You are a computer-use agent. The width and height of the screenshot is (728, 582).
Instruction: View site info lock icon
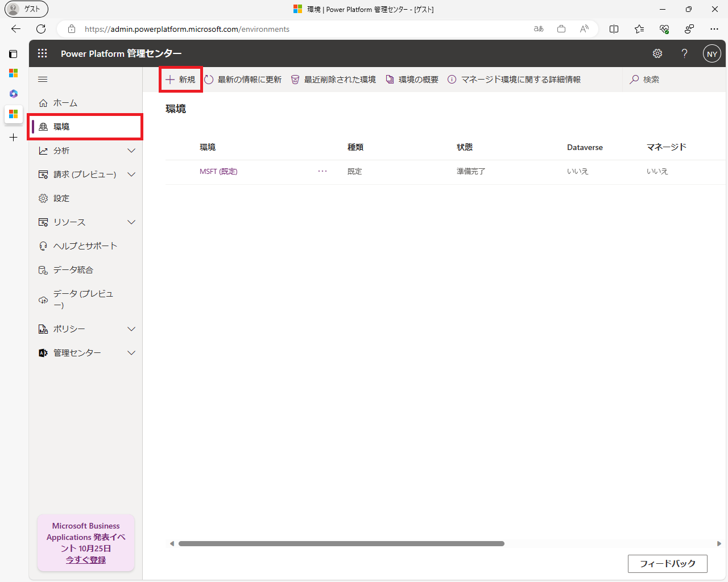coord(72,29)
